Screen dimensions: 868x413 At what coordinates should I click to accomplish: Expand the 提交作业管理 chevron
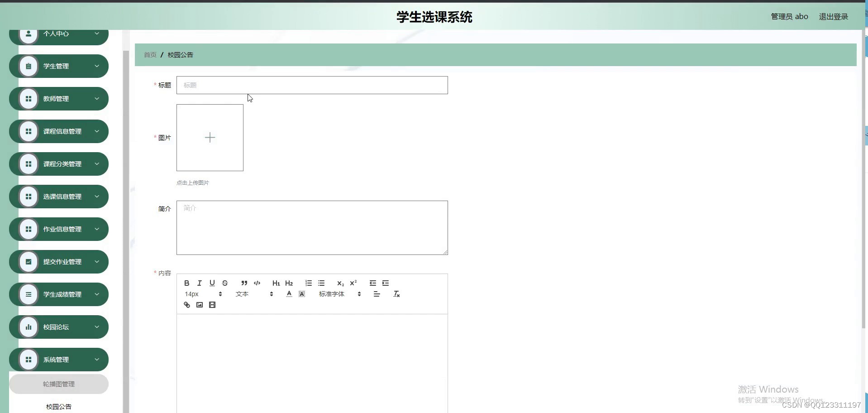coord(97,262)
